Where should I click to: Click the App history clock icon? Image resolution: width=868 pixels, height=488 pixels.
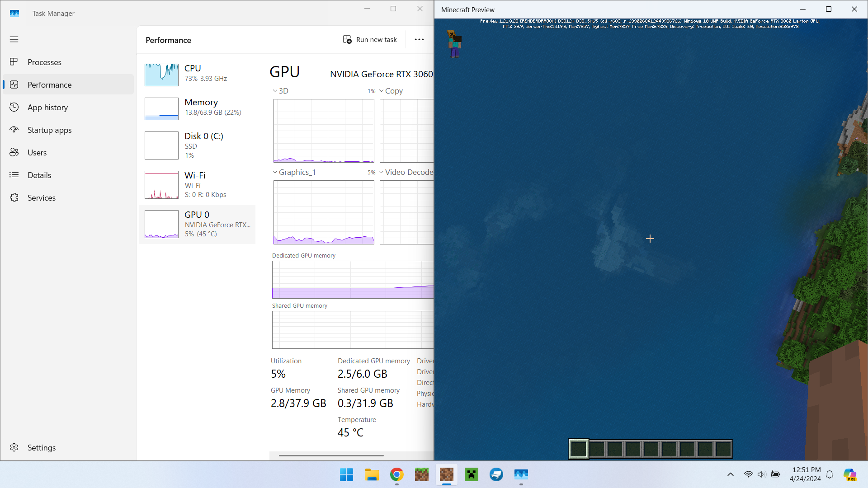pos(14,107)
